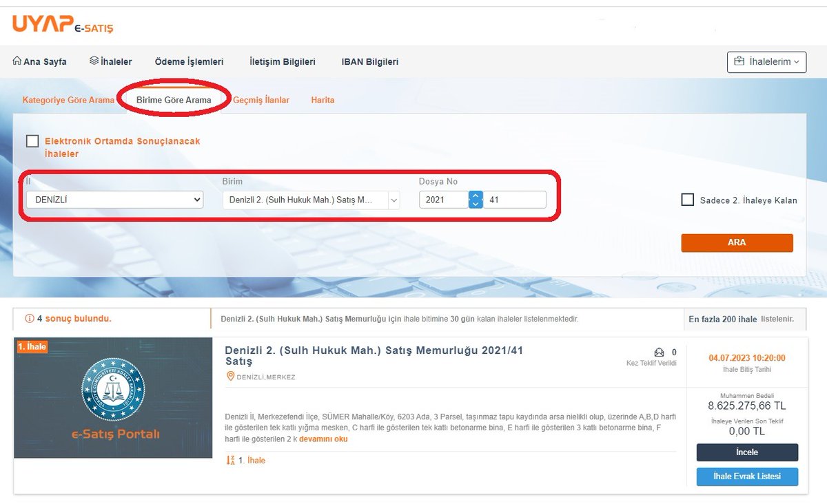Click the auction end date 04.07.2023 10:20:00
The image size is (827, 504).
pos(747,358)
